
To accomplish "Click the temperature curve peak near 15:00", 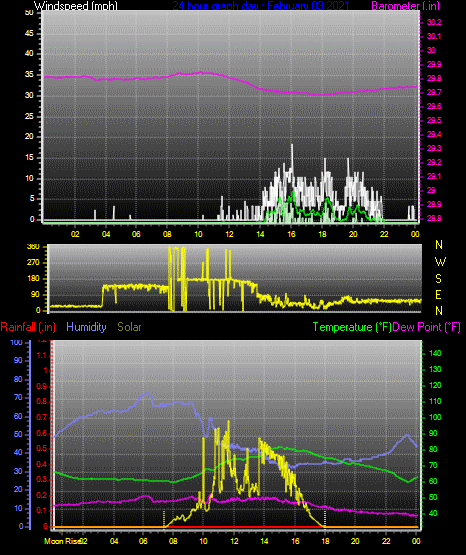I will [x=280, y=447].
